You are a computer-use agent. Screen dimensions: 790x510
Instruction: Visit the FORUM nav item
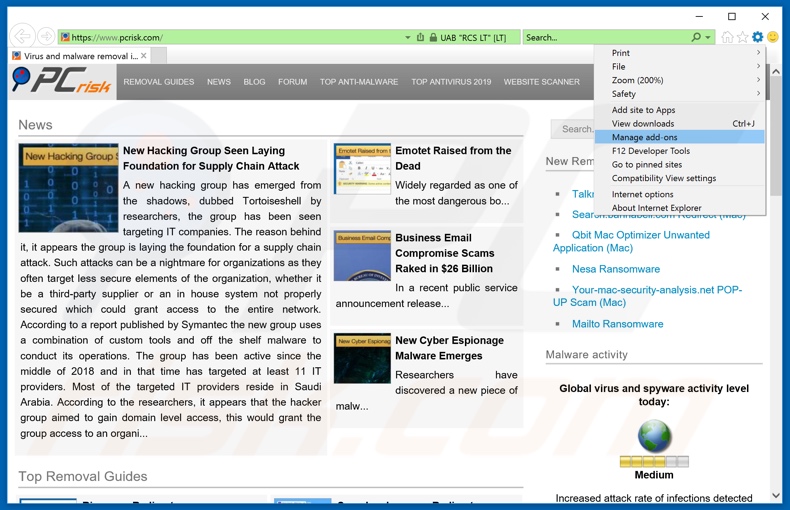(293, 82)
